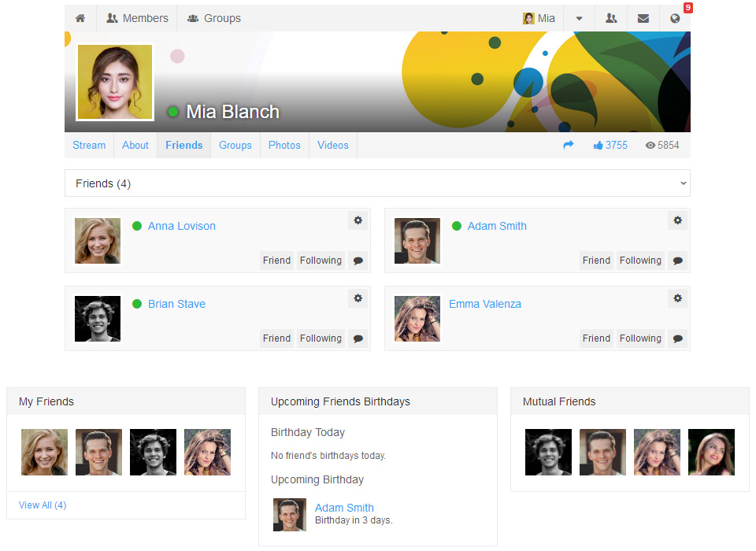Open the friend requests icon in navbar

[x=611, y=18]
